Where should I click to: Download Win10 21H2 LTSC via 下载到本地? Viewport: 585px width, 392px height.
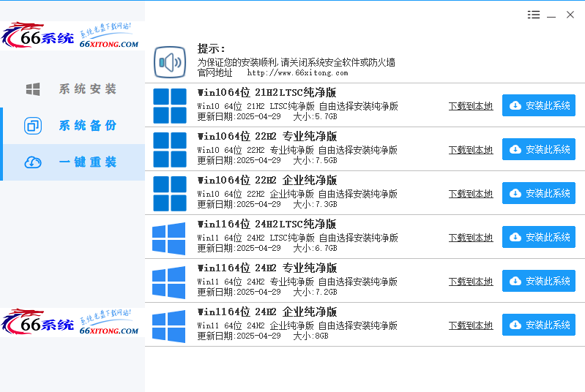click(x=471, y=106)
